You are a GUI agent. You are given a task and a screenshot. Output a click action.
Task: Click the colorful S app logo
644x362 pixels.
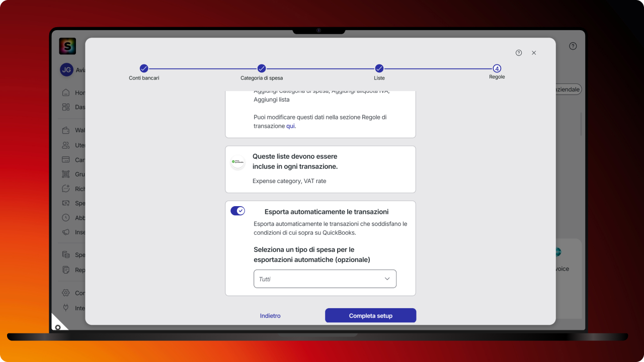[67, 46]
